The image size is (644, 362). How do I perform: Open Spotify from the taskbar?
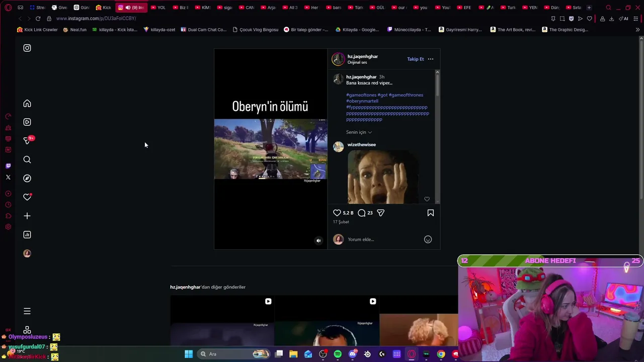[338, 354]
